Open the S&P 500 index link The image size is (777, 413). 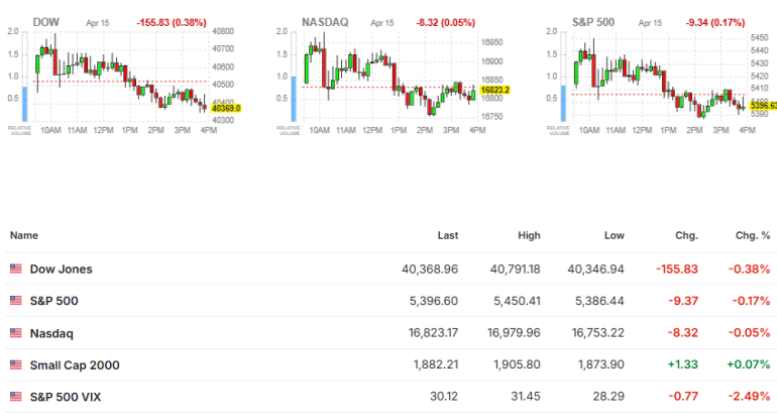pos(54,301)
